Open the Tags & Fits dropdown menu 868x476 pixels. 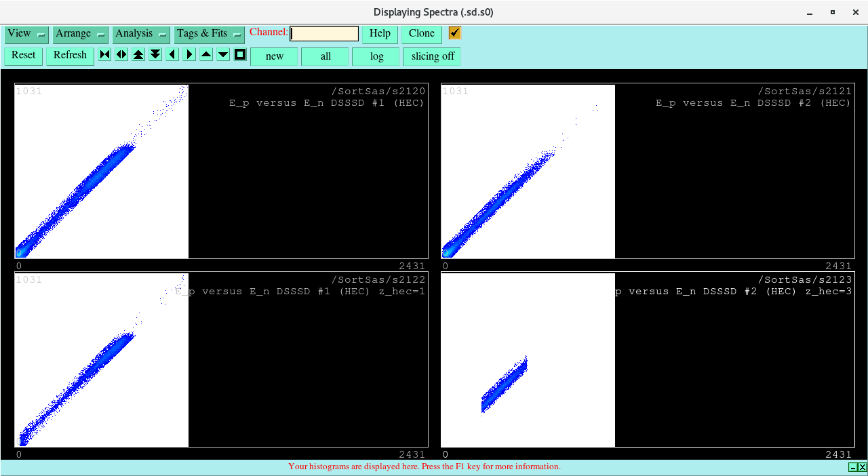coord(210,34)
